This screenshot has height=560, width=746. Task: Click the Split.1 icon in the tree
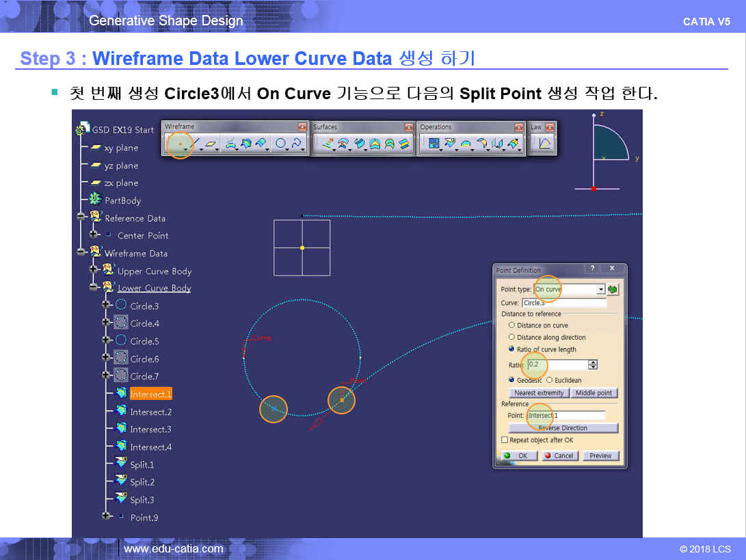pos(121,464)
